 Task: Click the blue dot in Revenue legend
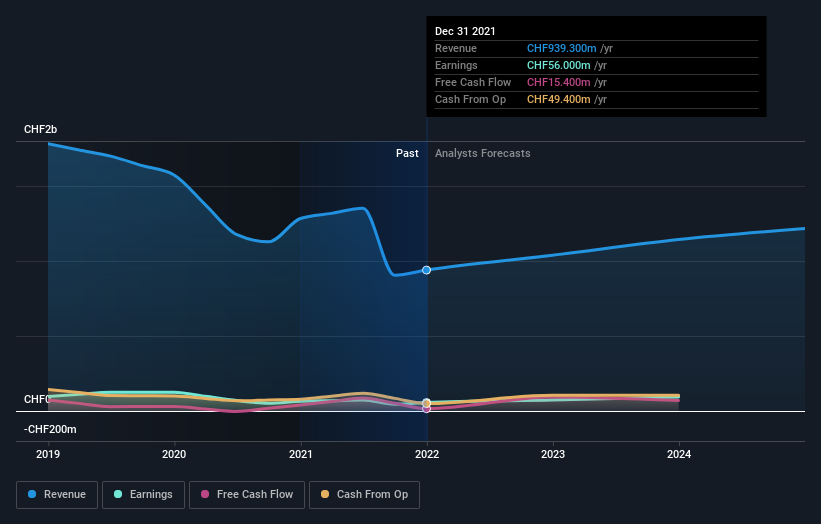(x=32, y=494)
